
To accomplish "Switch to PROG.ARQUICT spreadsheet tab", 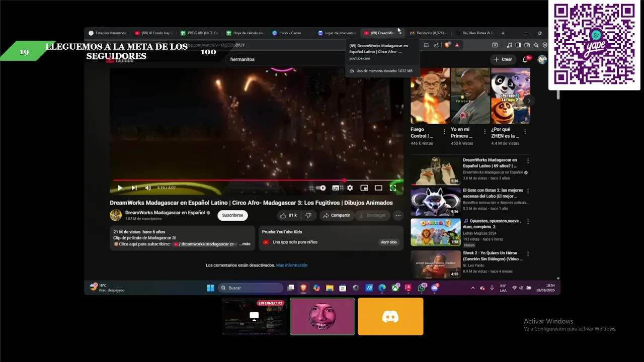I will click(x=199, y=33).
